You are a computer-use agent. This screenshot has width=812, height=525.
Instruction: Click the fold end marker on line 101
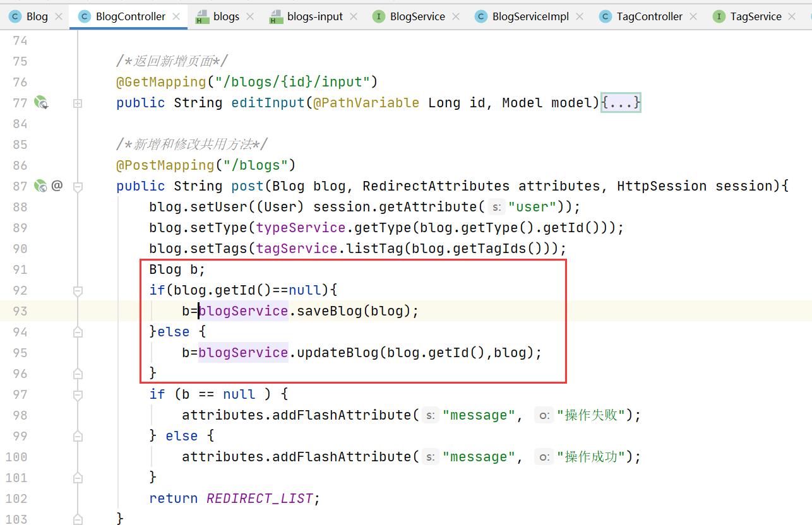click(78, 478)
